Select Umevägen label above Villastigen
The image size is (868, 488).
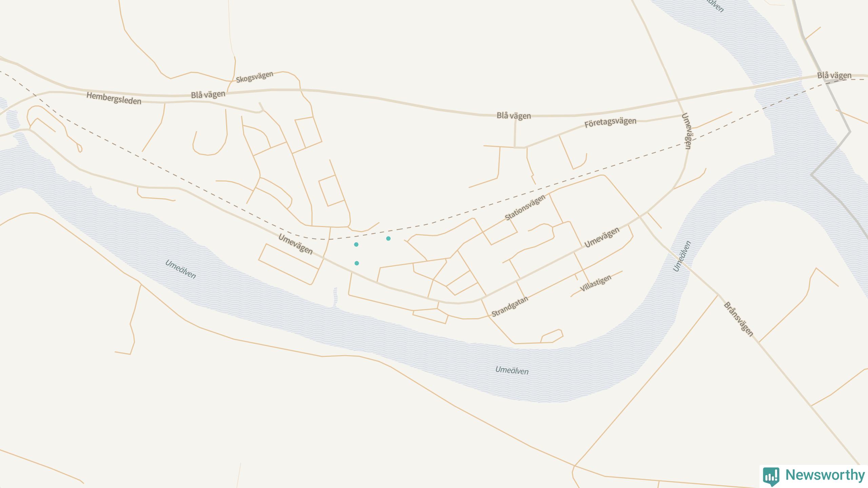(x=602, y=237)
